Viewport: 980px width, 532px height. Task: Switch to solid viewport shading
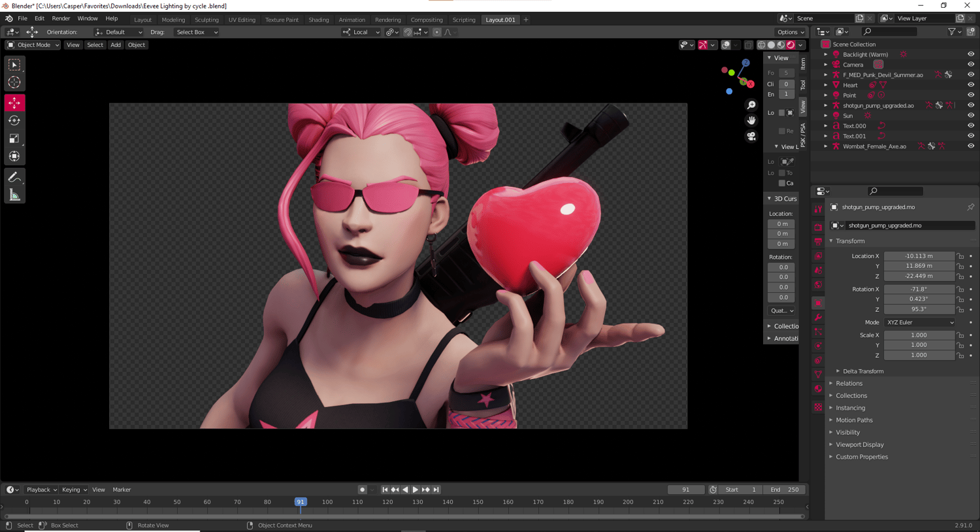[x=771, y=45]
